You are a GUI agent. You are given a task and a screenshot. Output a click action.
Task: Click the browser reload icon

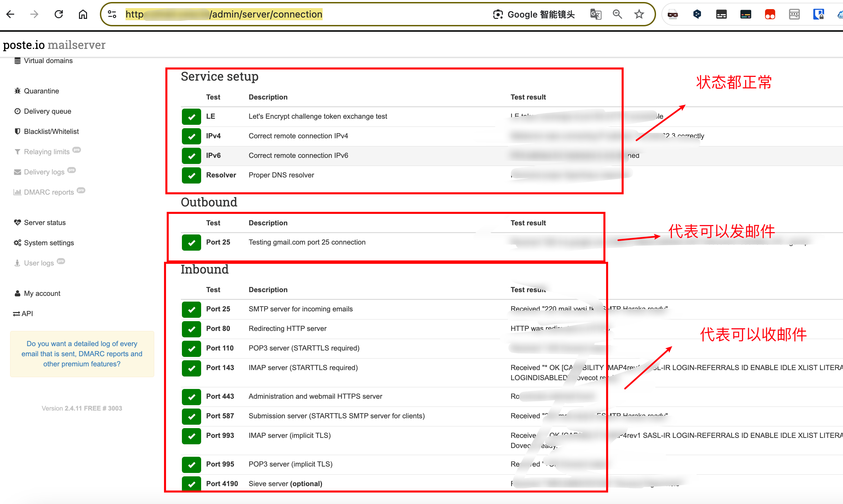pyautogui.click(x=59, y=14)
